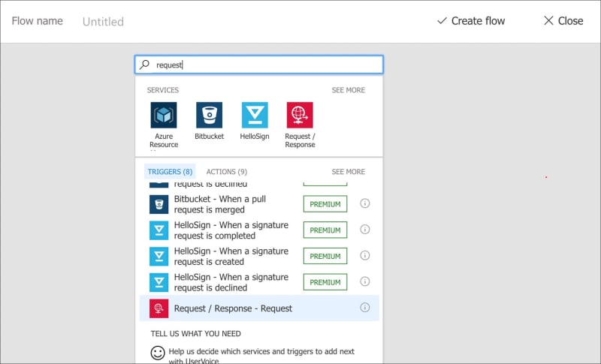Show info for HelloSign request declined trigger
The height and width of the screenshot is (364, 601).
pyautogui.click(x=365, y=281)
